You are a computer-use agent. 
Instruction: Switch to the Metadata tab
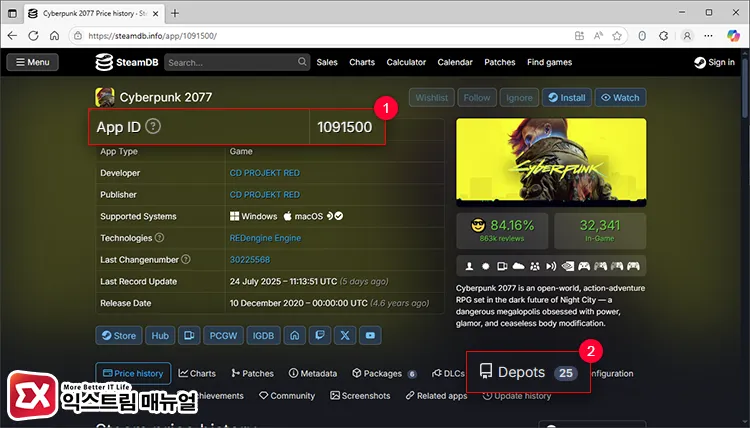click(x=313, y=373)
